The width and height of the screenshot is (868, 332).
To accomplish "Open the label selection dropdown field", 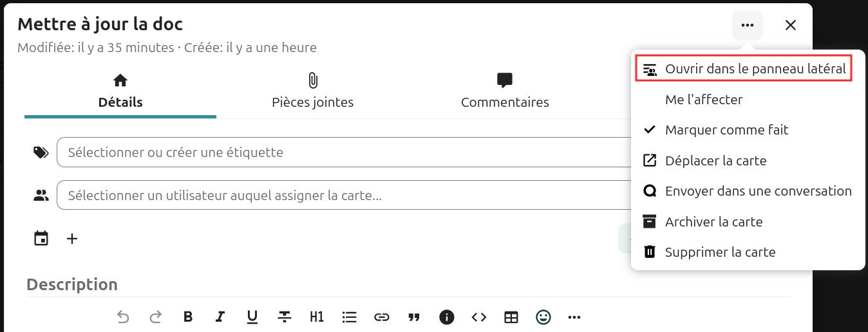I will point(341,152).
